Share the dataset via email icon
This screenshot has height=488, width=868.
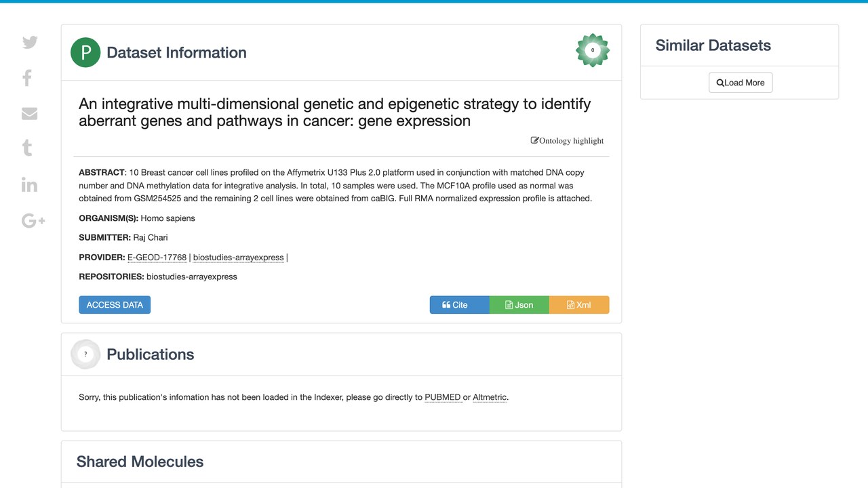[29, 114]
